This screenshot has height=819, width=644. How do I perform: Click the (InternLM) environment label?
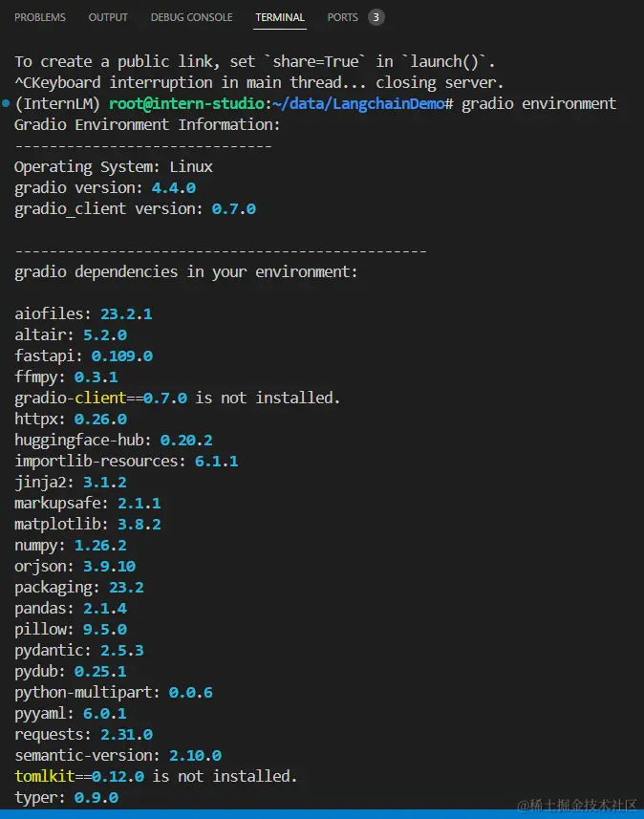[57, 103]
